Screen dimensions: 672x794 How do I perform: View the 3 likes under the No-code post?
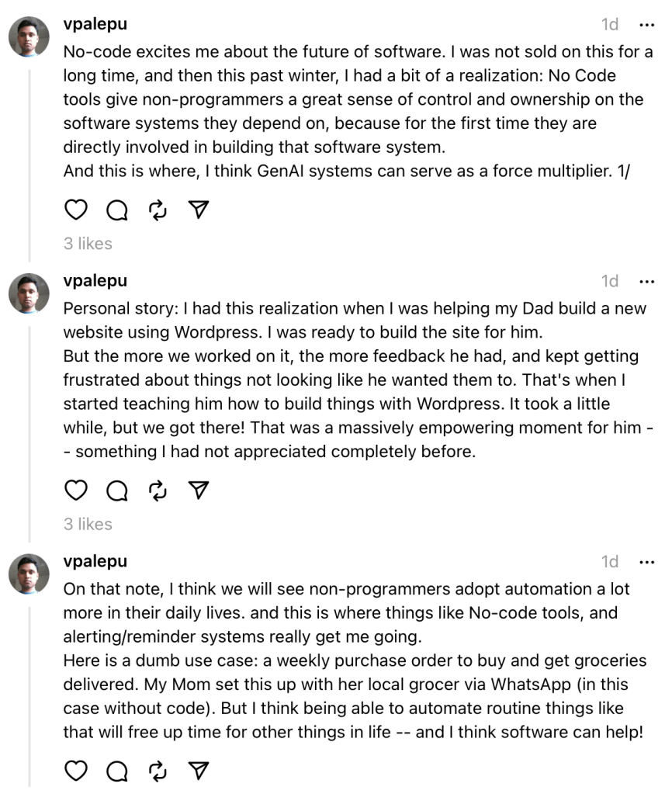(x=88, y=244)
